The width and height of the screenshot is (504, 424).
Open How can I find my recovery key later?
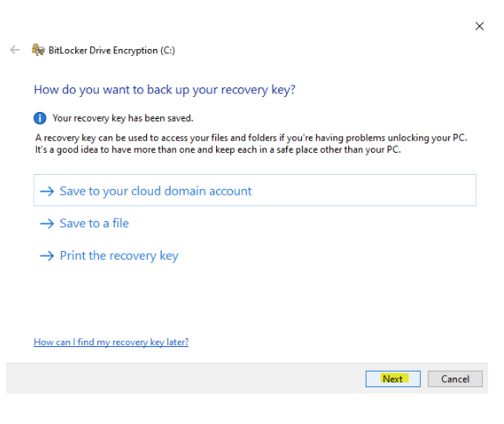point(111,342)
